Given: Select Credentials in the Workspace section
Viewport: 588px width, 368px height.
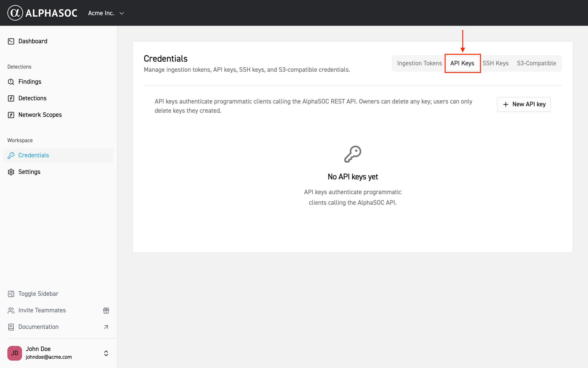Looking at the screenshot, I should 58,155.
